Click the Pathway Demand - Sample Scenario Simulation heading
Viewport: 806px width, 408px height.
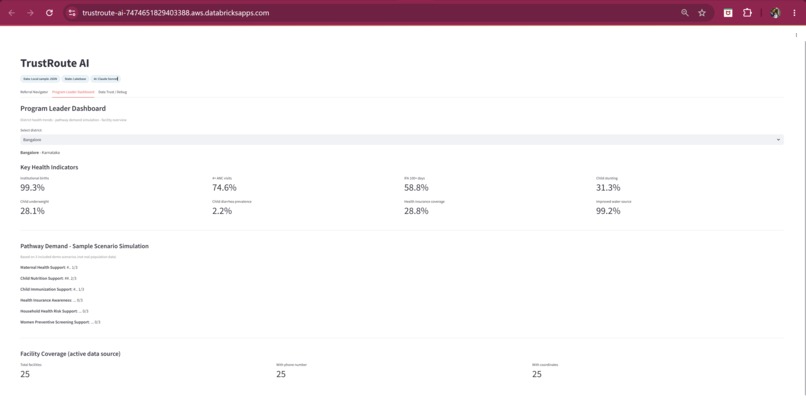(x=84, y=246)
